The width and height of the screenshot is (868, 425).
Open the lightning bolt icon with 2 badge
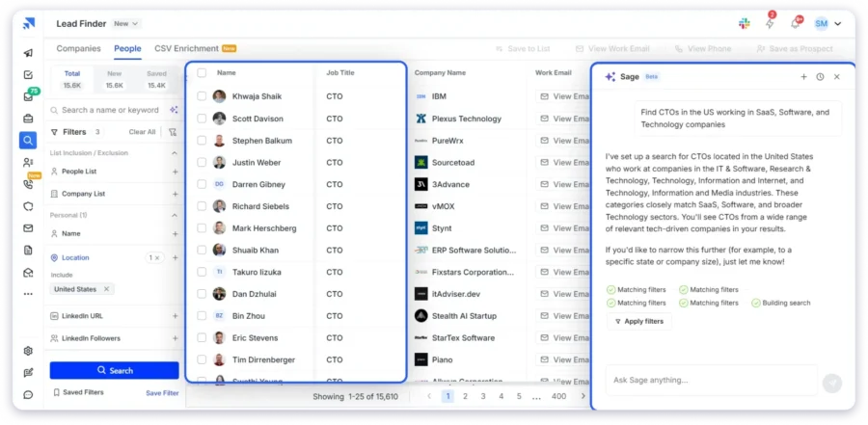(x=770, y=24)
